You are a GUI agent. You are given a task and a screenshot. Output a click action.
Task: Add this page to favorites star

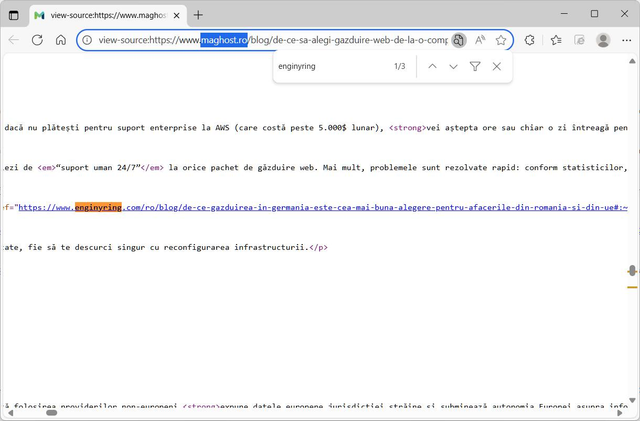tap(501, 40)
